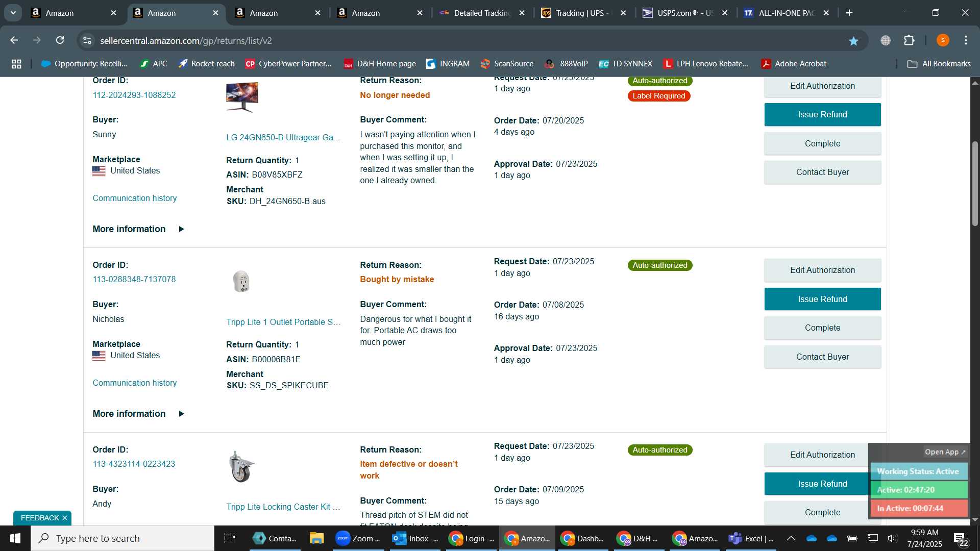The image size is (980, 551).
Task: Open the Tripp Lite Locking Caster Kit link
Action: tap(283, 507)
